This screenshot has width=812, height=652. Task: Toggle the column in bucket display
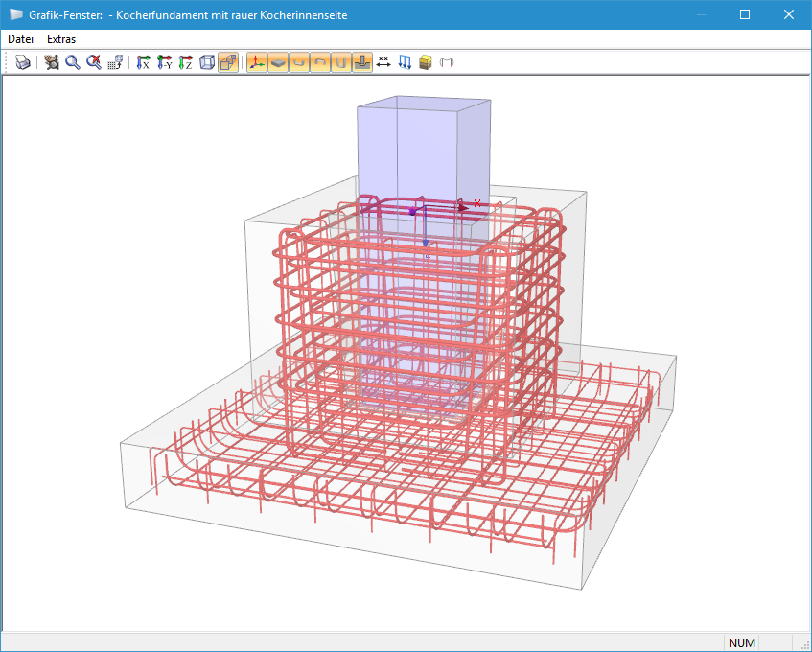pyautogui.click(x=362, y=62)
